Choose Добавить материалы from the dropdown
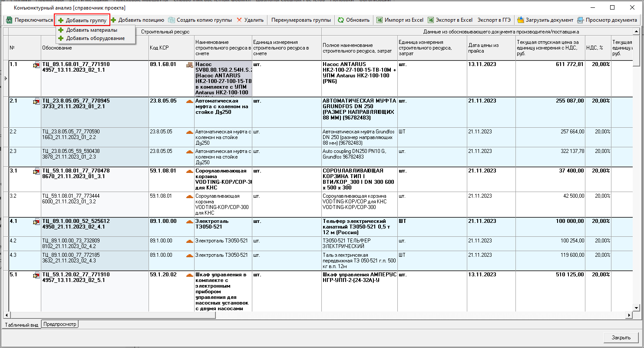The height and width of the screenshot is (348, 644). point(91,30)
